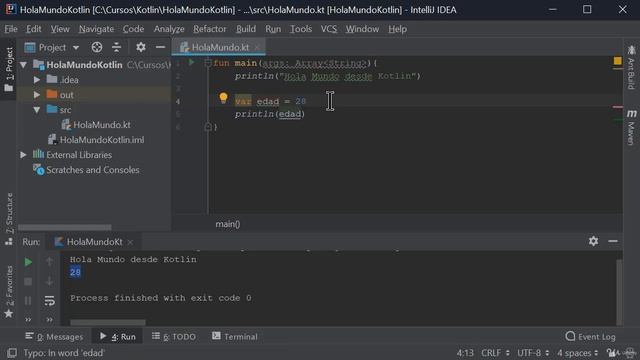Screen dimensions: 640x360
Task: Click the edad variable on line 4
Action: click(x=268, y=101)
